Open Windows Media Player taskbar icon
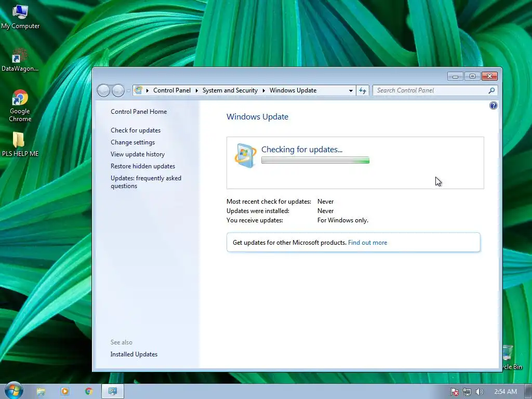 pos(65,392)
